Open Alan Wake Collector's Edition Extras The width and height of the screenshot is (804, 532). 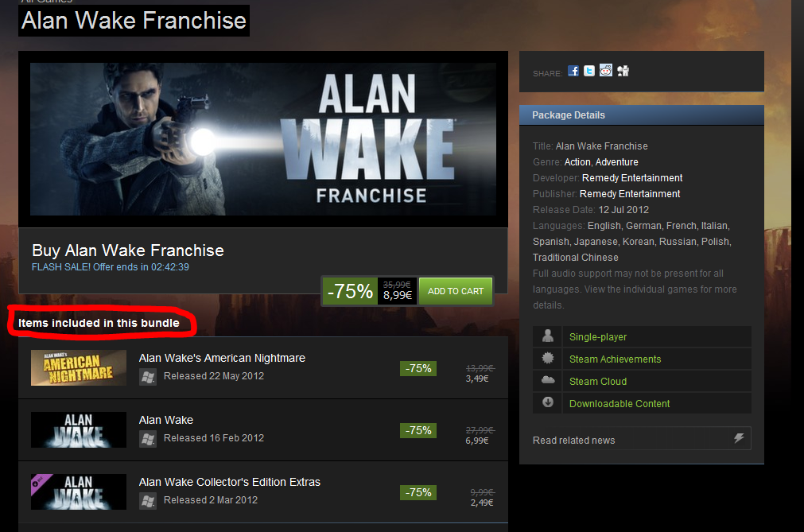tap(230, 482)
